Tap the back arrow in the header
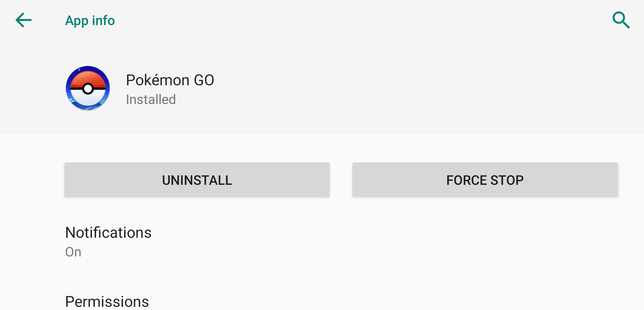Image resolution: width=644 pixels, height=310 pixels. (x=24, y=20)
